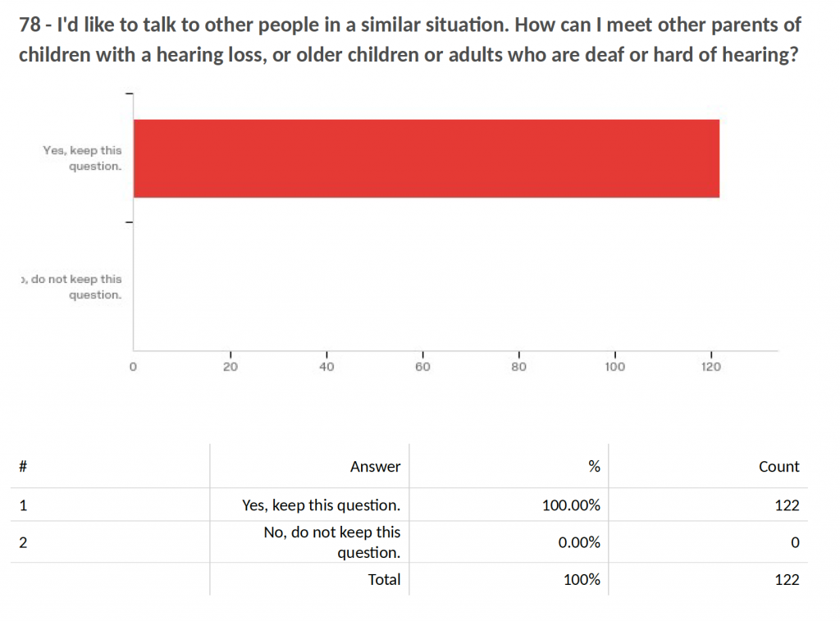Click the '%' column header

tap(594, 466)
